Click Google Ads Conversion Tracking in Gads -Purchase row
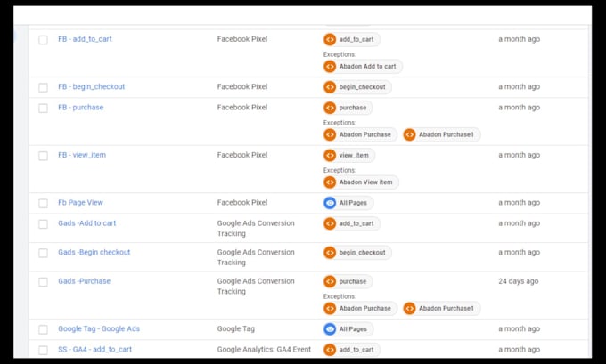This screenshot has width=606, height=364. 256,286
